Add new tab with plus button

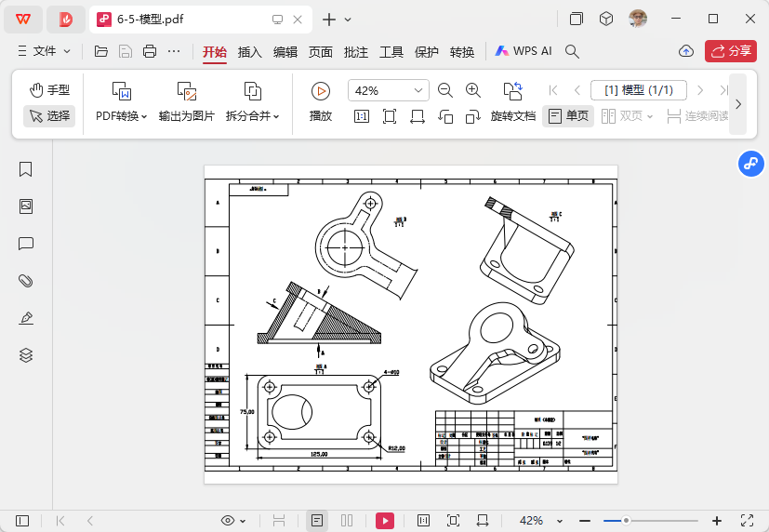pyautogui.click(x=329, y=20)
